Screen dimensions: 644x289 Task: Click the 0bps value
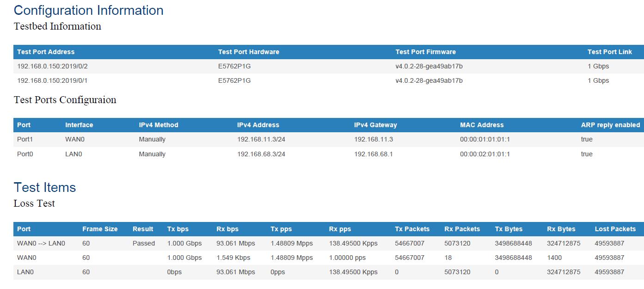coord(174,272)
